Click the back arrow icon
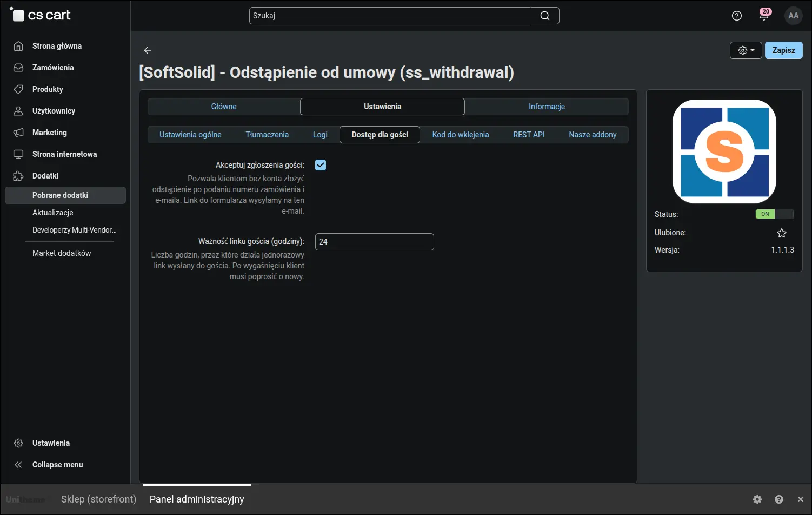812x515 pixels. (148, 50)
